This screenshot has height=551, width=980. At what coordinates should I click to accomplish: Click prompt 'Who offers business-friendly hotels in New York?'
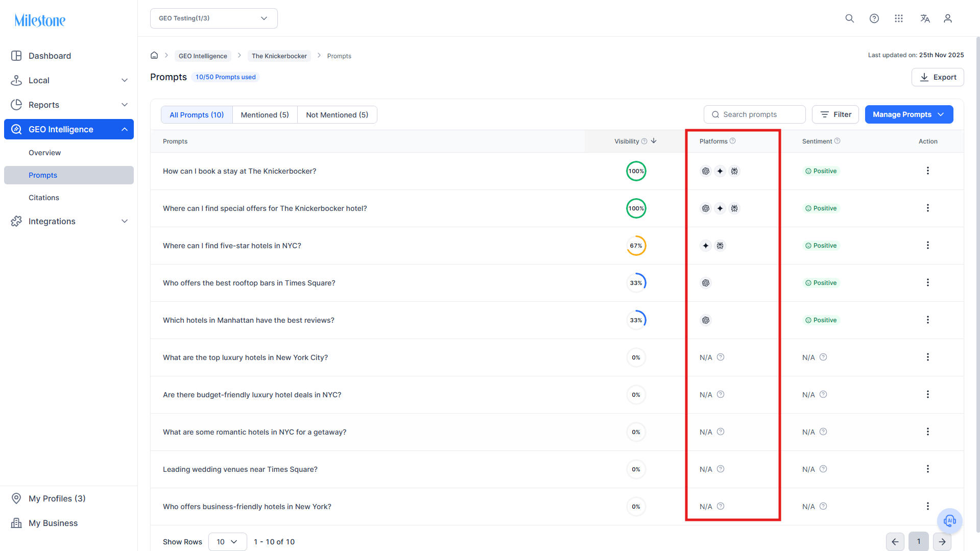click(247, 507)
